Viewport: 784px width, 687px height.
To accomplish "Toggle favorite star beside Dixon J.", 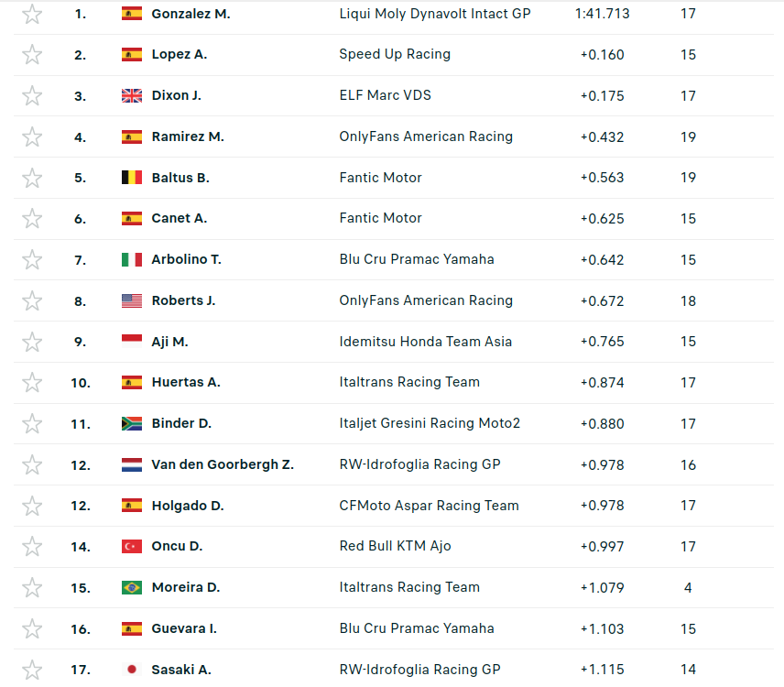I will point(32,96).
